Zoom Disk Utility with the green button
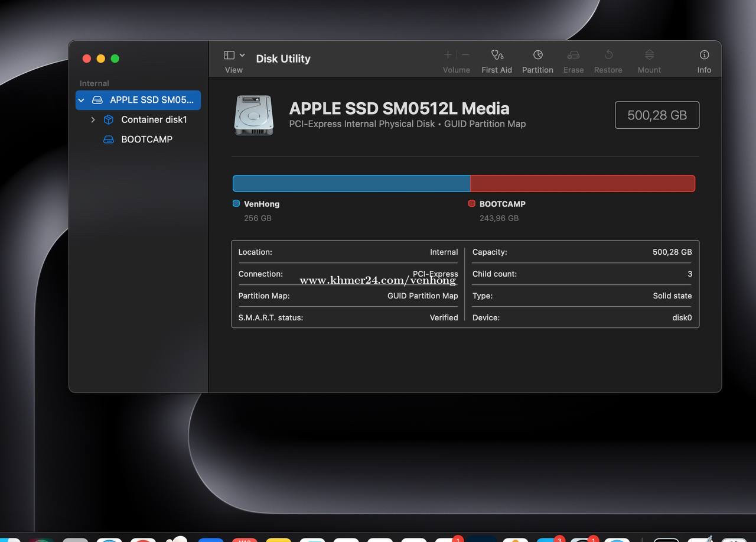The width and height of the screenshot is (756, 542). 115,59
